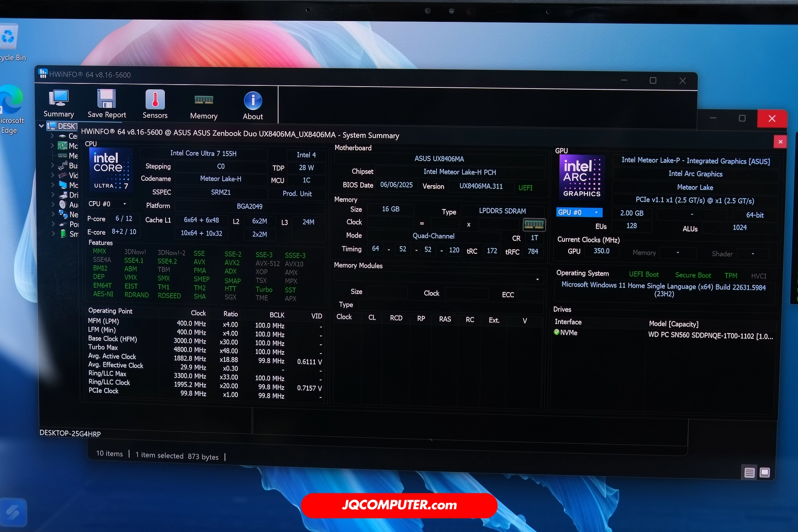Switch to details list view icon
Image resolution: width=798 pixels, height=532 pixels.
(749, 473)
